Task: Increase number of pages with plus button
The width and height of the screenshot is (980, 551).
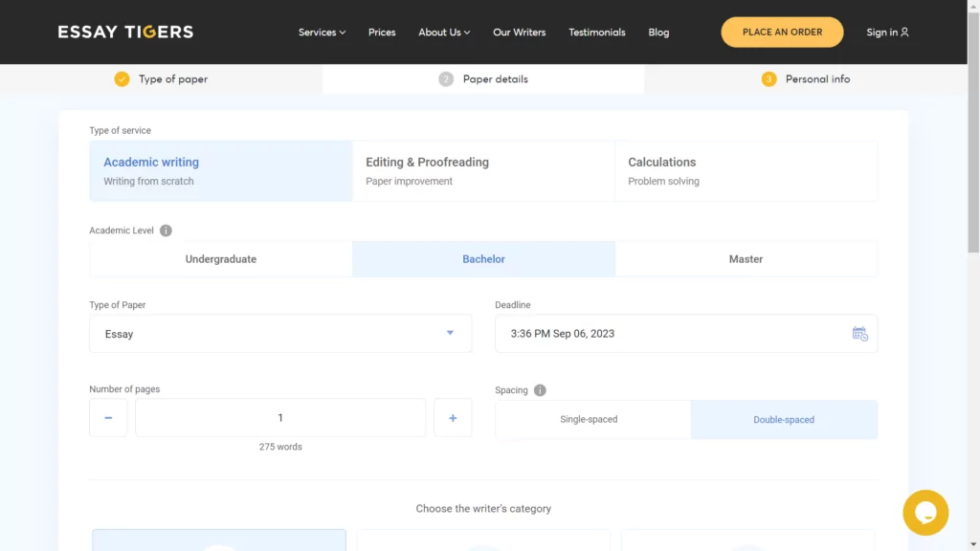Action: [453, 417]
